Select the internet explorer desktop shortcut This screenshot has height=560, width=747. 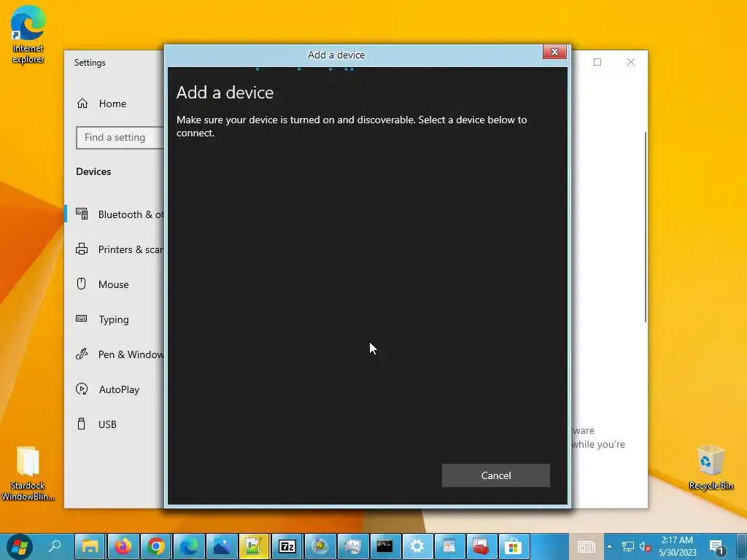(28, 34)
